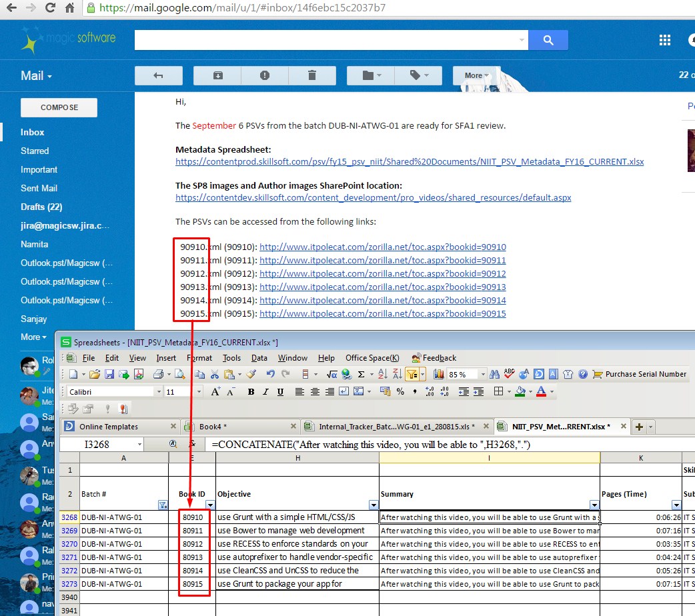Open the Move to folder dropdown
Image resolution: width=695 pixels, height=616 pixels.
pos(372,76)
